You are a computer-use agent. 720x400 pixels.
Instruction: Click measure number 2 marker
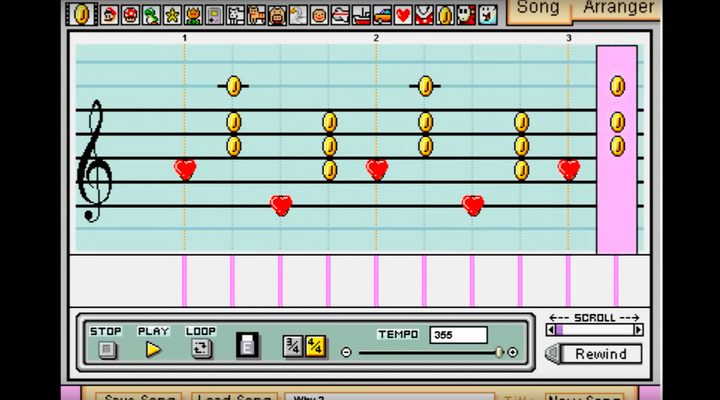click(376, 38)
